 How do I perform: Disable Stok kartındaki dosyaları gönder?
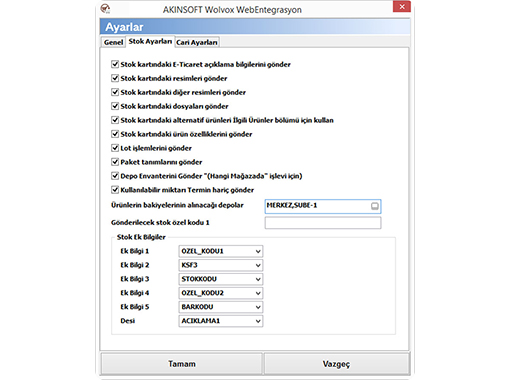pos(115,106)
